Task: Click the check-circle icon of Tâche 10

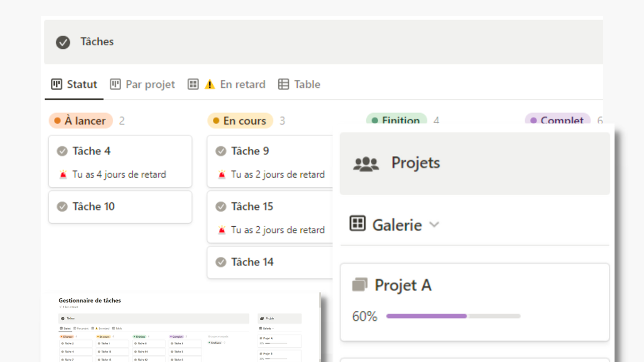Action: 62,207
